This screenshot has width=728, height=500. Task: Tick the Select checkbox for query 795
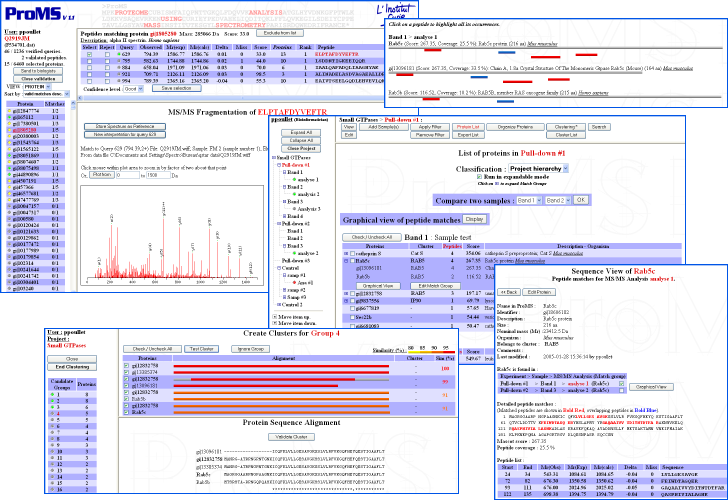pyautogui.click(x=90, y=61)
